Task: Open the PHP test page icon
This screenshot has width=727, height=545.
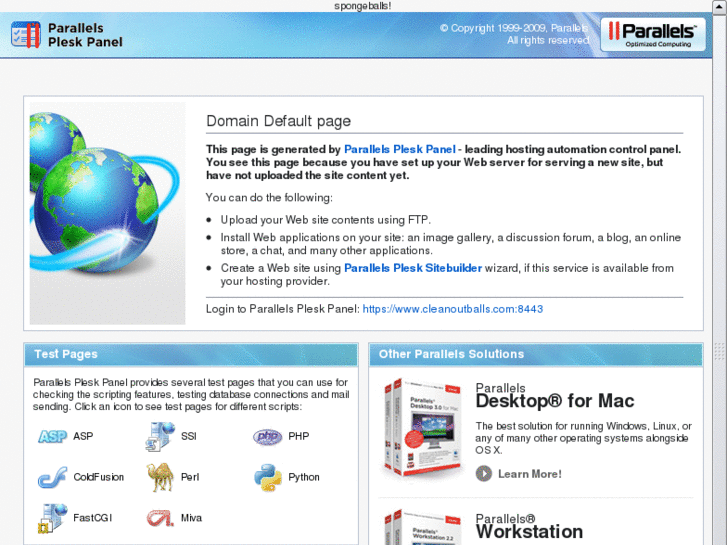Action: click(268, 436)
